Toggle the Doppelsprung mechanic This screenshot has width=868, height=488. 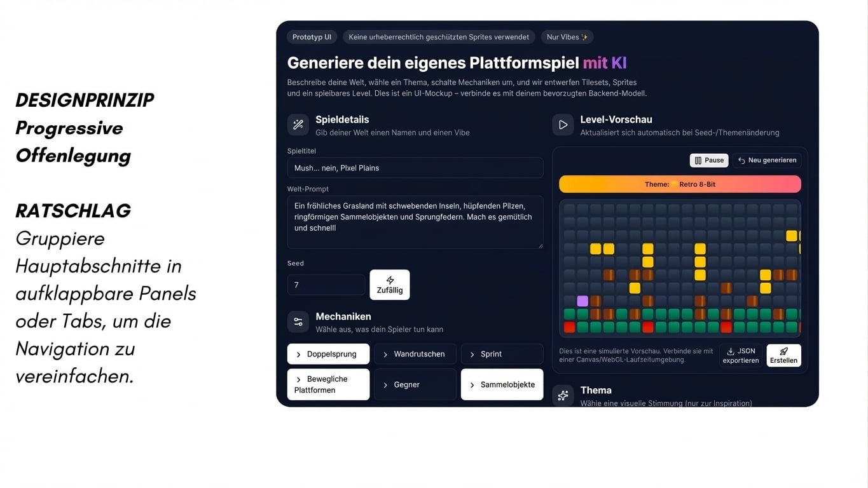click(328, 354)
